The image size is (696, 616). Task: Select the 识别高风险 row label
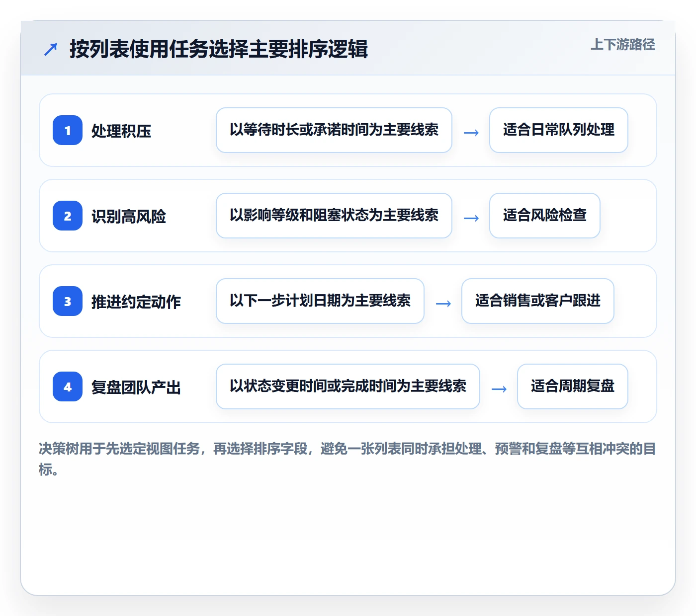(129, 216)
